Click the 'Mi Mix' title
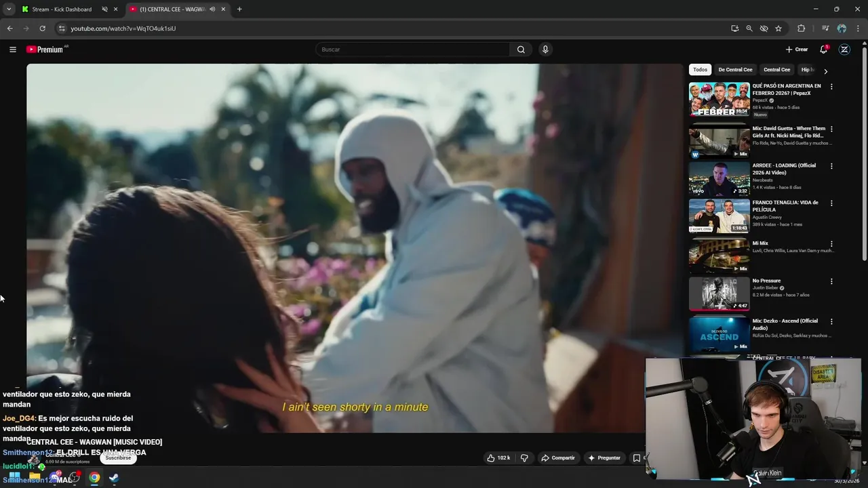868x488 pixels. point(760,243)
